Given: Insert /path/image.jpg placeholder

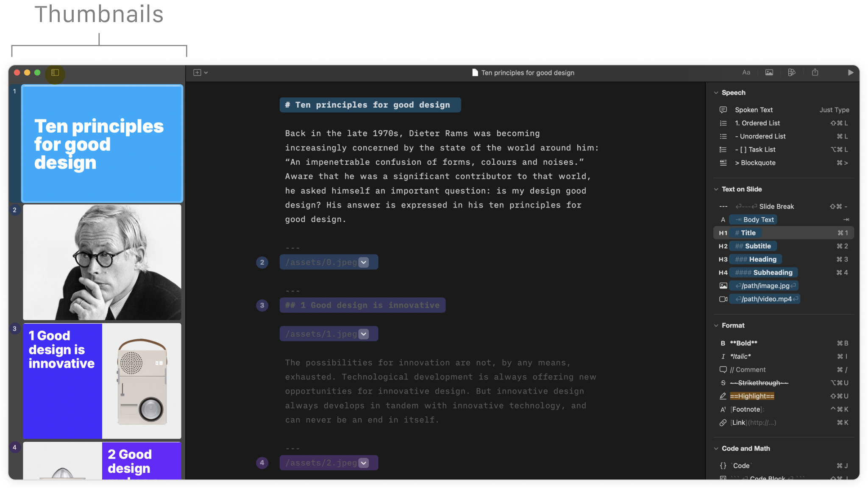Looking at the screenshot, I should click(763, 286).
